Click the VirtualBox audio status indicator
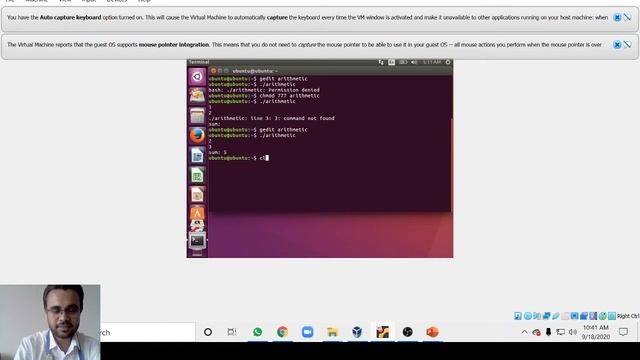 click(x=537, y=316)
